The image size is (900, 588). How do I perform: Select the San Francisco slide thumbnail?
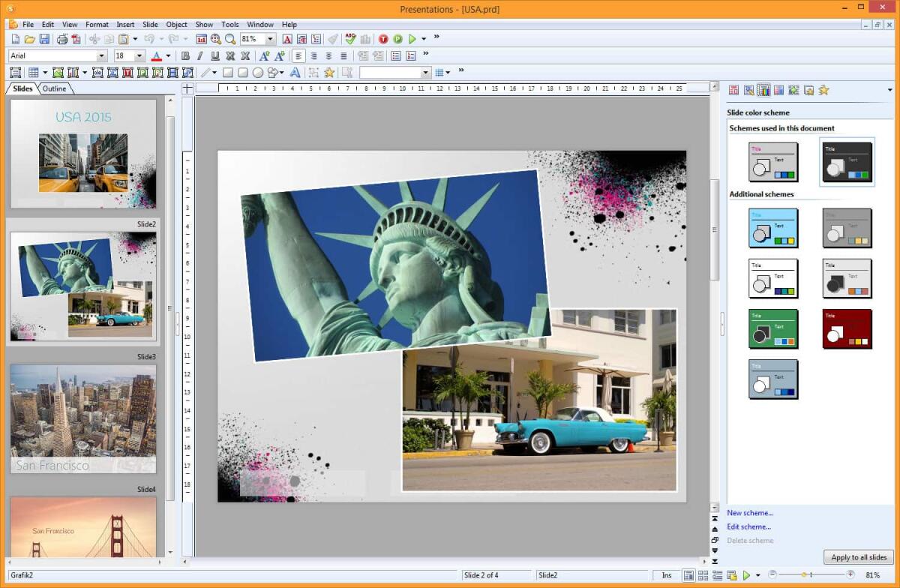coord(82,416)
